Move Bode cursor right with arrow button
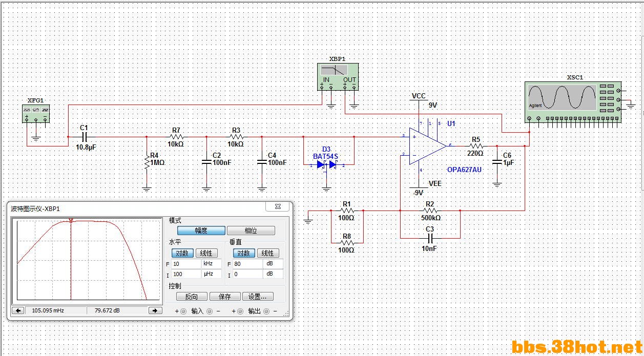The image size is (644, 356). click(x=155, y=310)
